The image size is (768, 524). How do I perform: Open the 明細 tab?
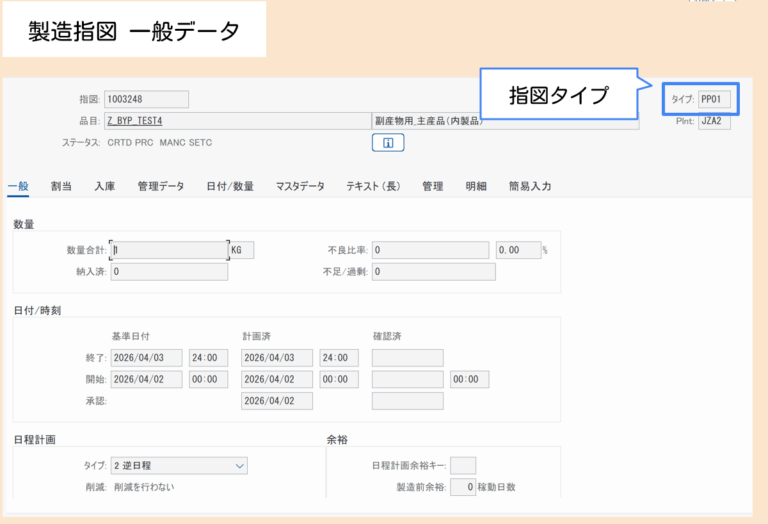476,186
